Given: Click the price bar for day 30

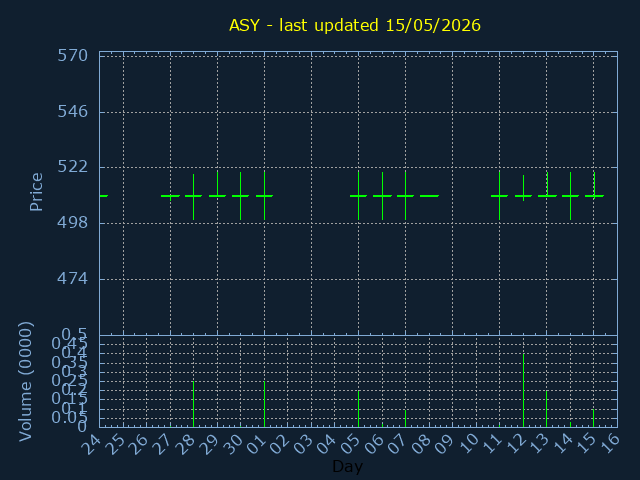Looking at the screenshot, I should coord(241,196).
